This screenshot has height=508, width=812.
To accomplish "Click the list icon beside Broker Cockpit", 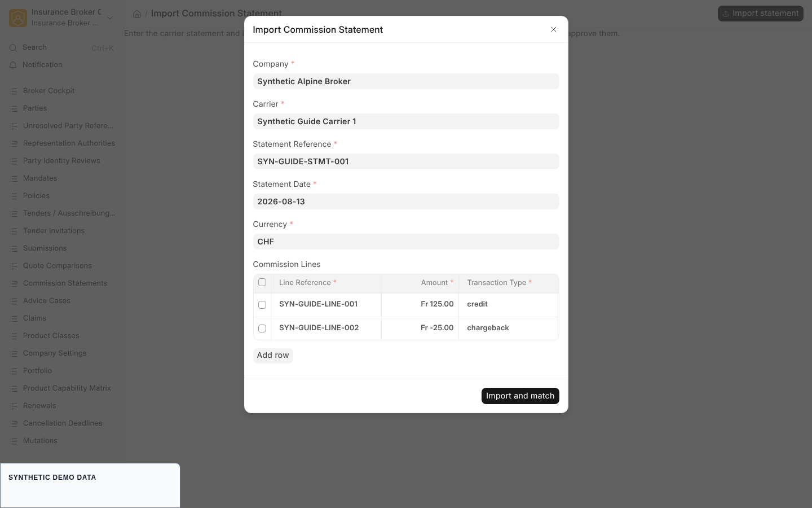I will click(15, 91).
